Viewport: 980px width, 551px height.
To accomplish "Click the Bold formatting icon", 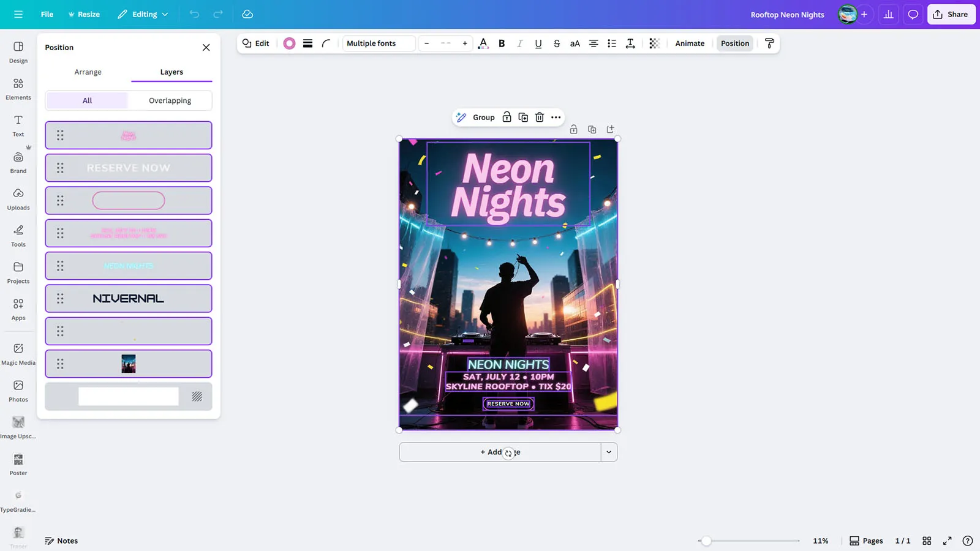I will [502, 43].
